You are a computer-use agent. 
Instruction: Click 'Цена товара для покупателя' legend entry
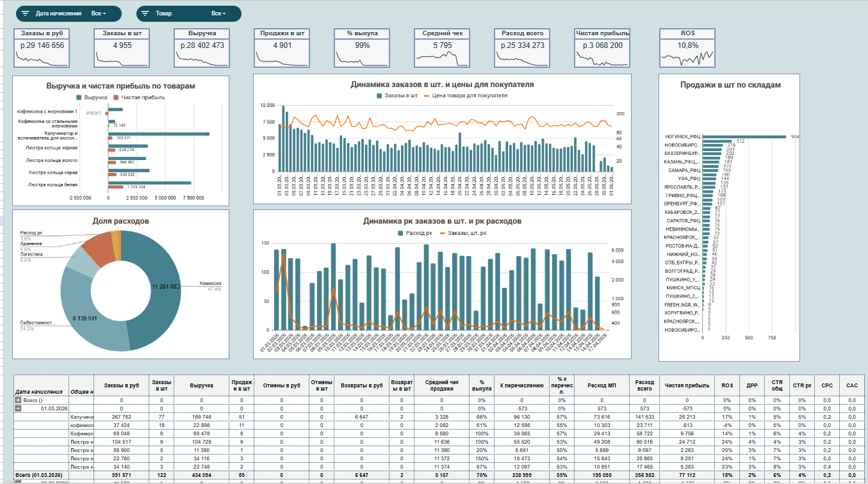tap(466, 95)
